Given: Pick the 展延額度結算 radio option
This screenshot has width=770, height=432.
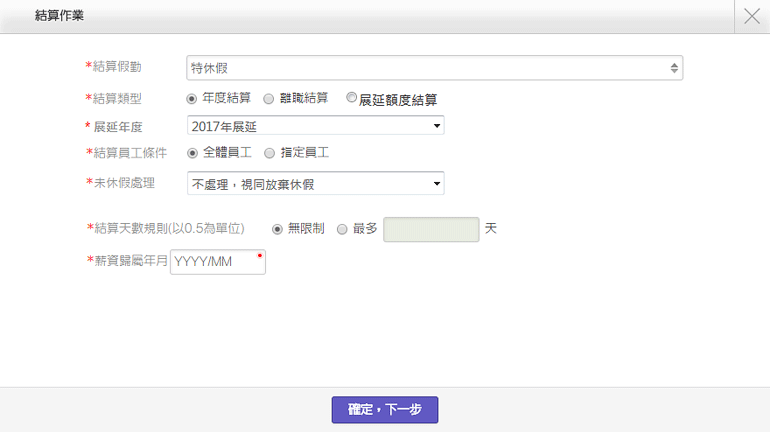Looking at the screenshot, I should (351, 98).
